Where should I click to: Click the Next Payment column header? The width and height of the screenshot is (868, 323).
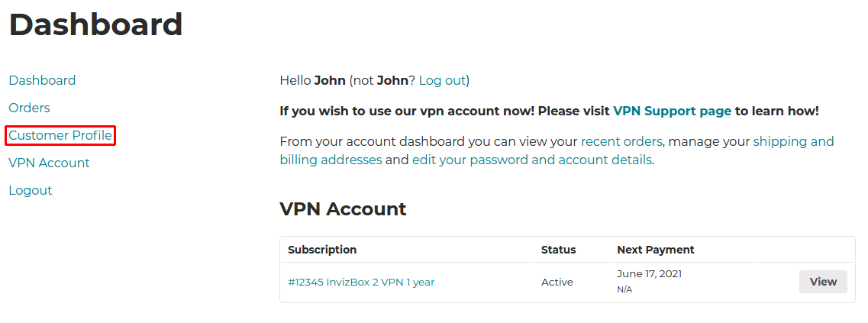click(x=656, y=250)
